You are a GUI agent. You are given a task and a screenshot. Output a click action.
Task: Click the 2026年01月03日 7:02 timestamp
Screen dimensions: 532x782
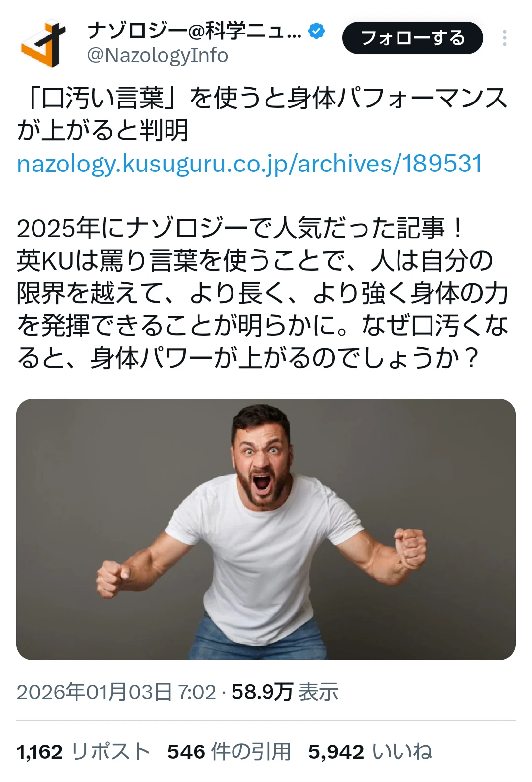click(x=116, y=692)
